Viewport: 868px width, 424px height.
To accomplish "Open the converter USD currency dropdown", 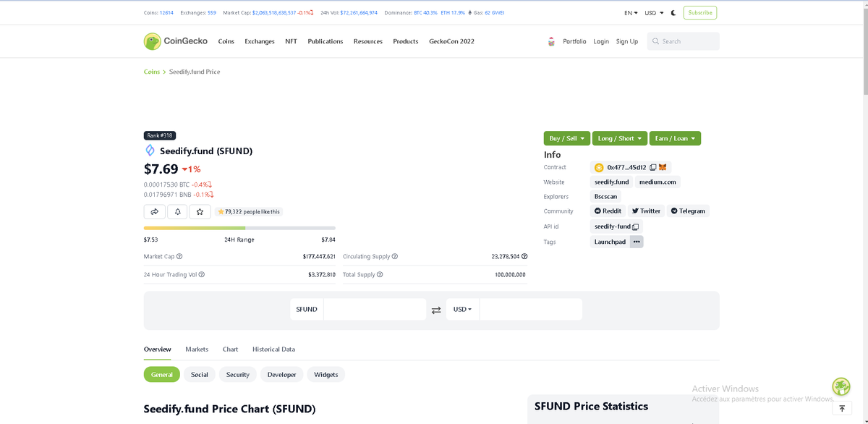I will 463,309.
